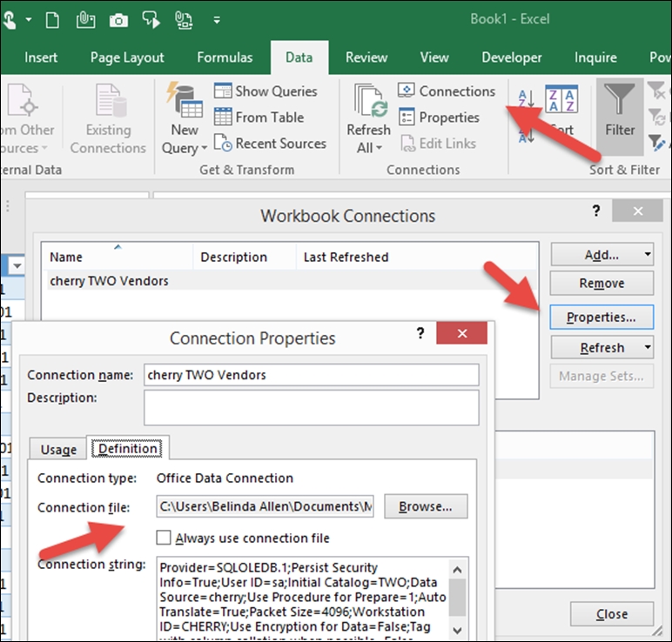This screenshot has height=642, width=672.
Task: Open the Developer ribbon tab
Action: point(512,57)
